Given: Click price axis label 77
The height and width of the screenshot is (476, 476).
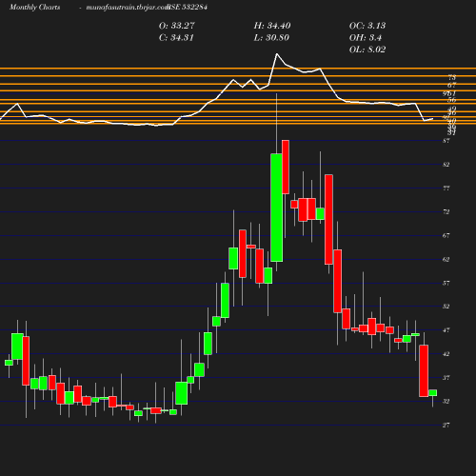Looking at the screenshot, I should tap(446, 188).
